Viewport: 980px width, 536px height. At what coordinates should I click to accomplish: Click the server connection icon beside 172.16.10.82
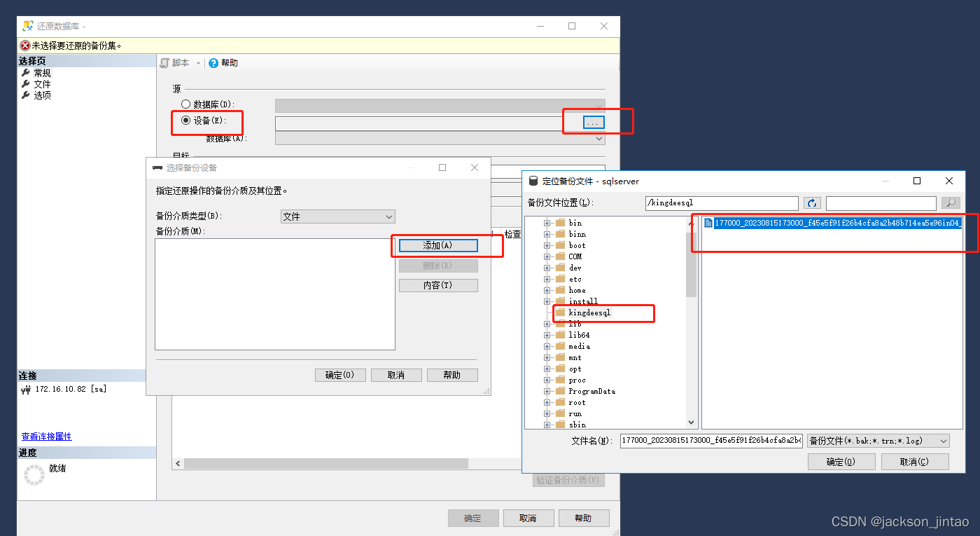coord(27,390)
